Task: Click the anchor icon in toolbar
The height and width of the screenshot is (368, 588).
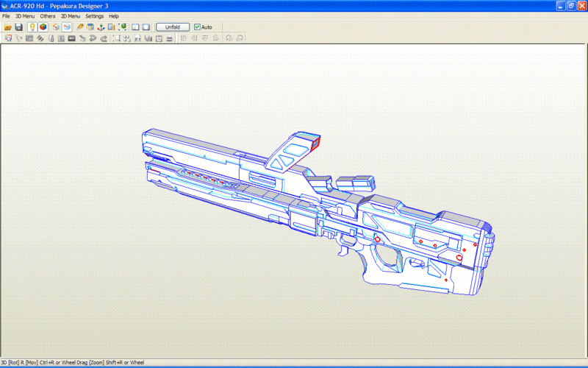Action: (x=101, y=27)
